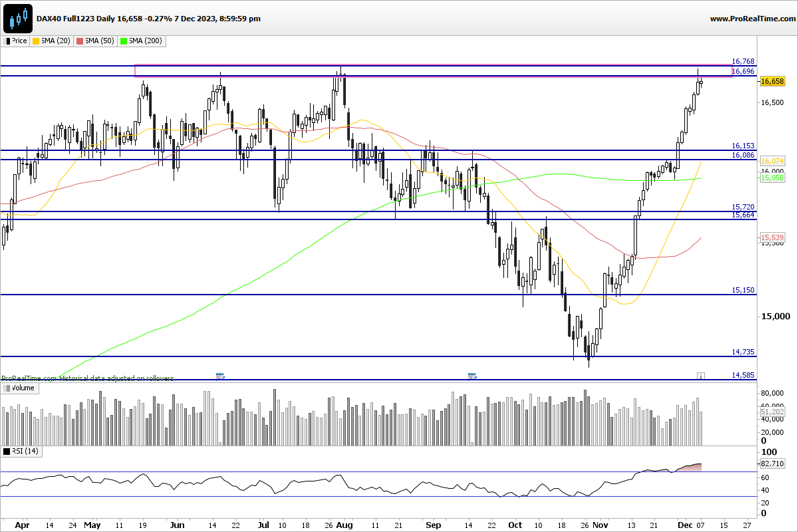Click the Apr label on the date axis
The height and width of the screenshot is (532, 798).
[22, 525]
